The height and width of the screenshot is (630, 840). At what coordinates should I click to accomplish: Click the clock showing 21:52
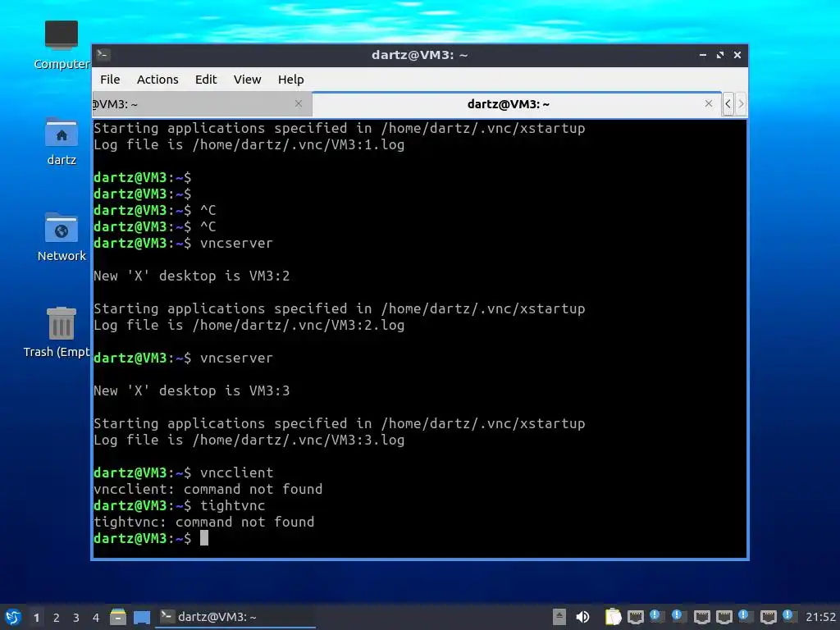pyautogui.click(x=820, y=617)
